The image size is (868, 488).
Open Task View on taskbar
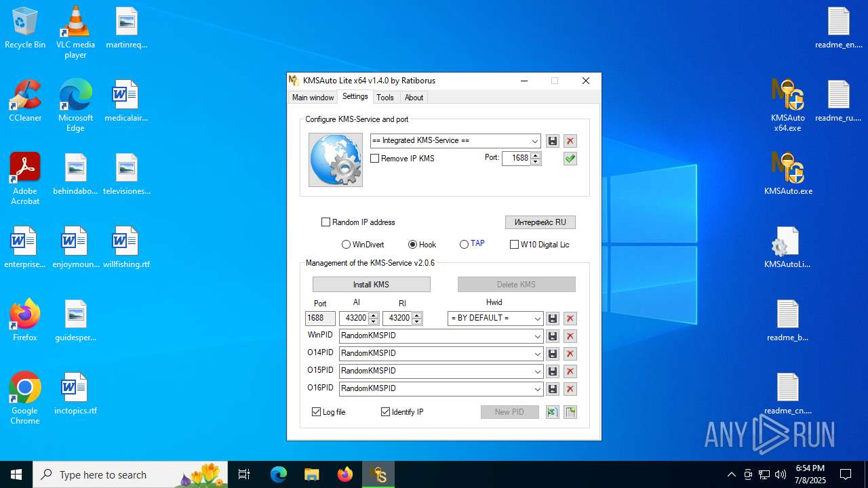point(244,474)
